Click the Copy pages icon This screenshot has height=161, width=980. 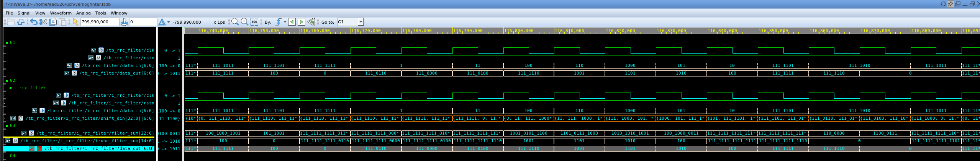(x=53, y=22)
